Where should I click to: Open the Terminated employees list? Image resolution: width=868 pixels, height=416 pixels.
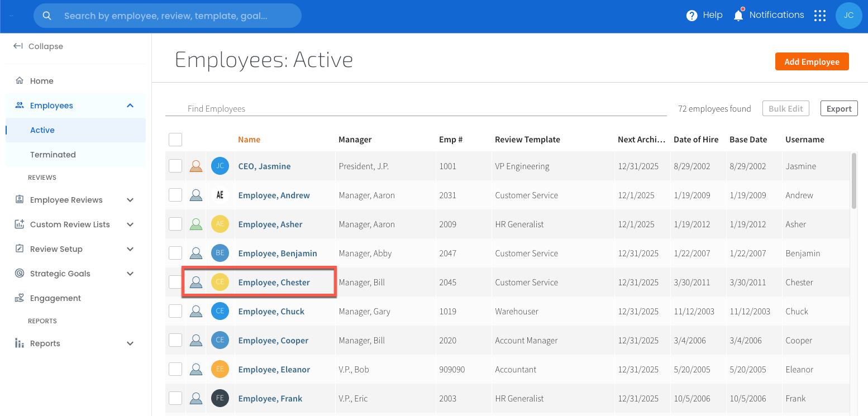click(x=53, y=155)
